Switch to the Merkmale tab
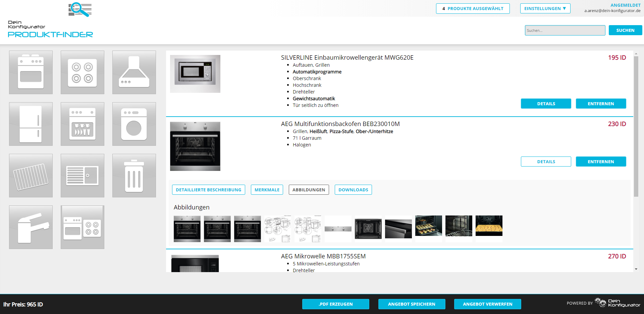Image resolution: width=644 pixels, height=314 pixels. coord(267,190)
